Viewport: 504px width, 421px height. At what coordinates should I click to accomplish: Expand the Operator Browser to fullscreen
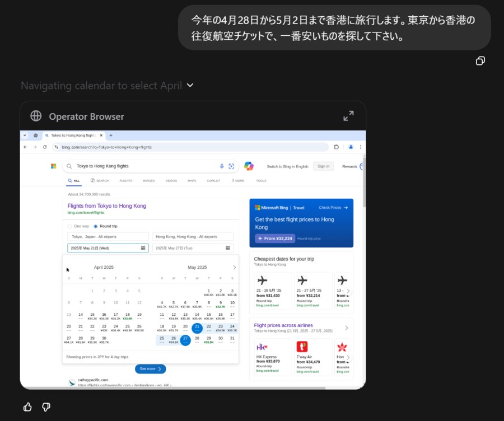348,116
